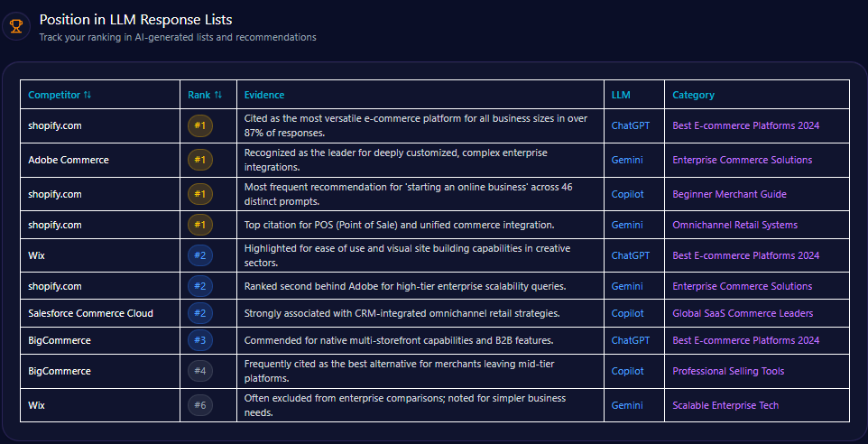This screenshot has height=444, width=868.
Task: Click the #2 badge in Salesforce Commerce Cloud row
Action: tap(200, 313)
